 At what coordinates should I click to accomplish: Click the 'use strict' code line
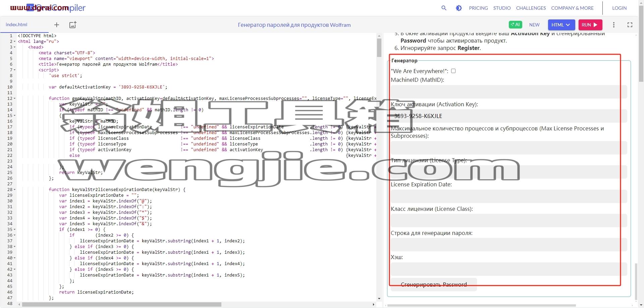point(65,76)
